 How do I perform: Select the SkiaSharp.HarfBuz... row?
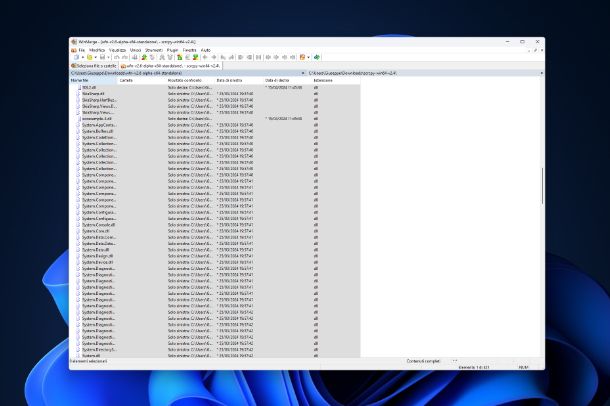[x=215, y=100]
